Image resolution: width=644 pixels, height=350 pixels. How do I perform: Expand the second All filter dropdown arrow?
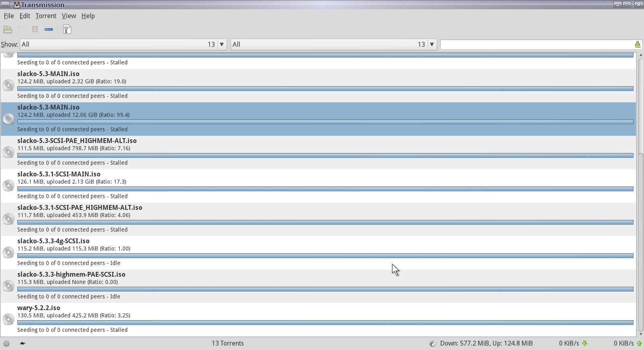pos(432,44)
